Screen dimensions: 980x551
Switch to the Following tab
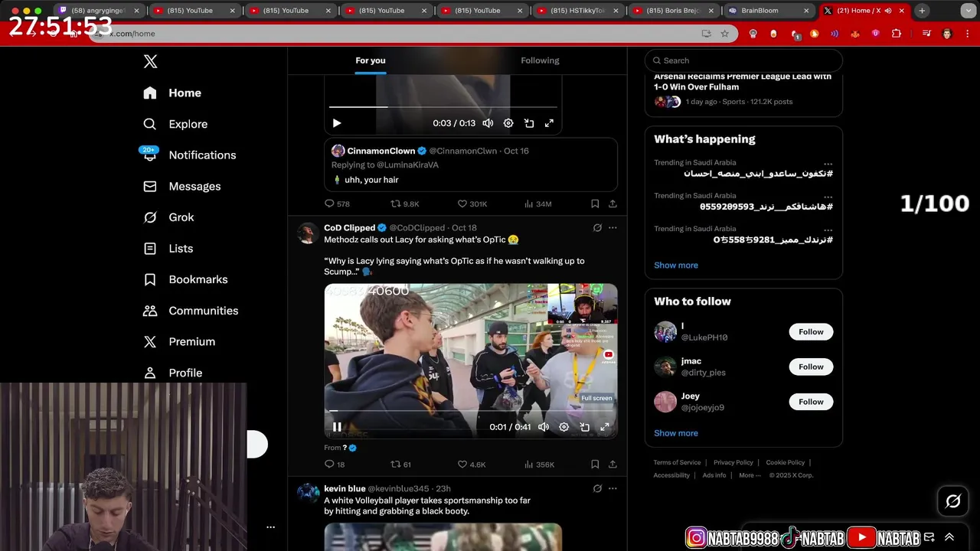tap(540, 60)
